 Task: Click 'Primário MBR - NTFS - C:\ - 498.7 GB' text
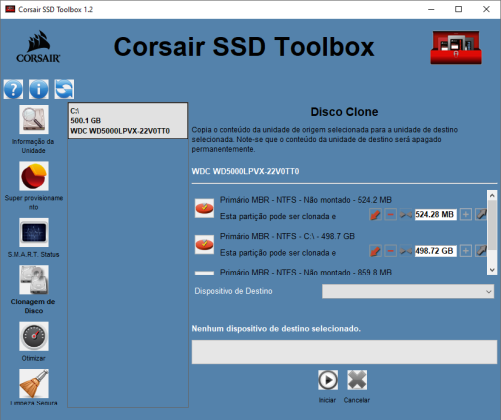tap(287, 236)
